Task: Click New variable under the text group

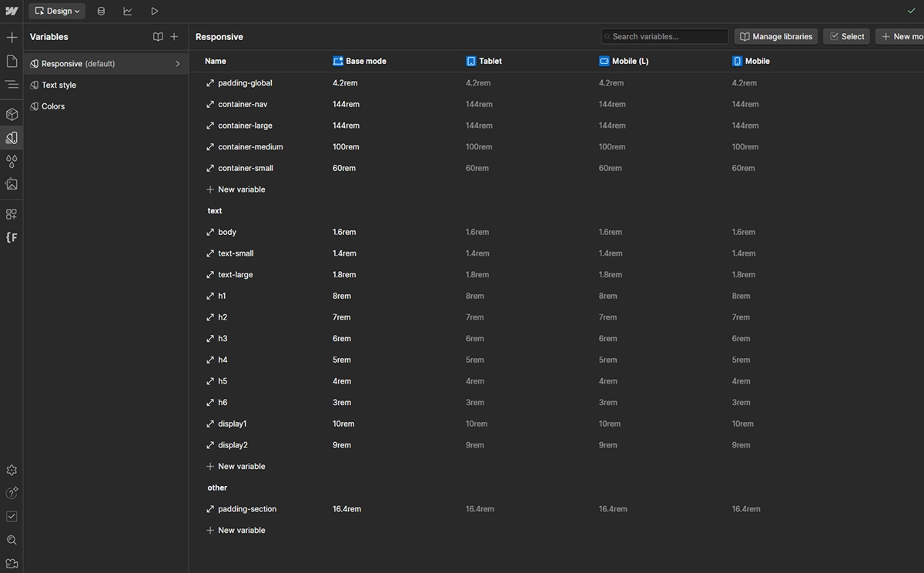Action: click(241, 467)
